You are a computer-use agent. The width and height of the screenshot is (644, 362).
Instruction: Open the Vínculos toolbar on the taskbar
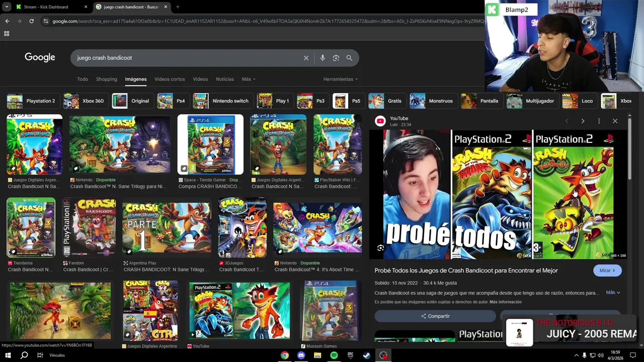pyautogui.click(x=57, y=355)
